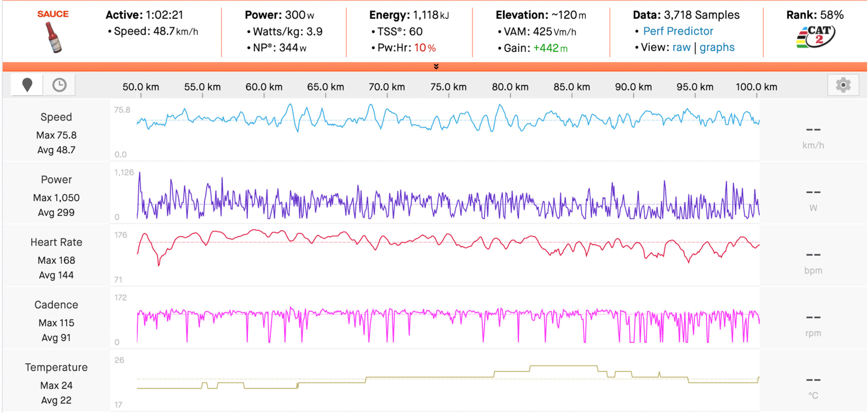Expand the orange bar double chevron
The width and height of the screenshot is (868, 413).
point(436,66)
